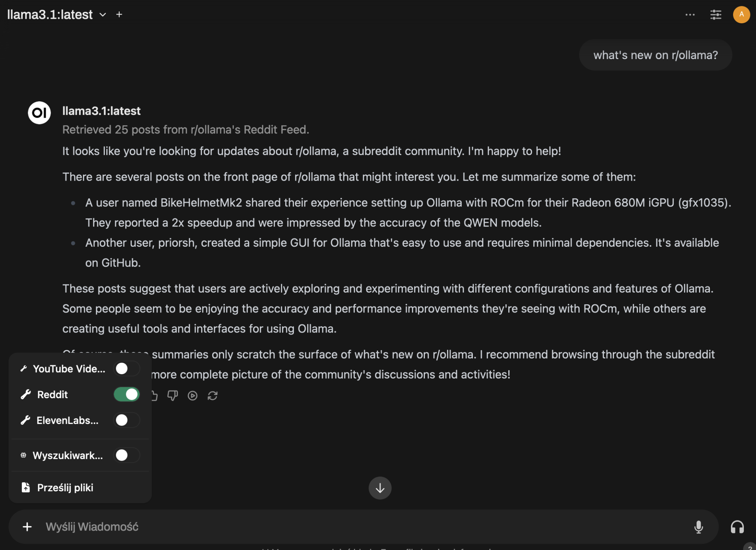Enable the YouTube Video tool
Viewport: 756px width, 550px height.
(x=126, y=368)
